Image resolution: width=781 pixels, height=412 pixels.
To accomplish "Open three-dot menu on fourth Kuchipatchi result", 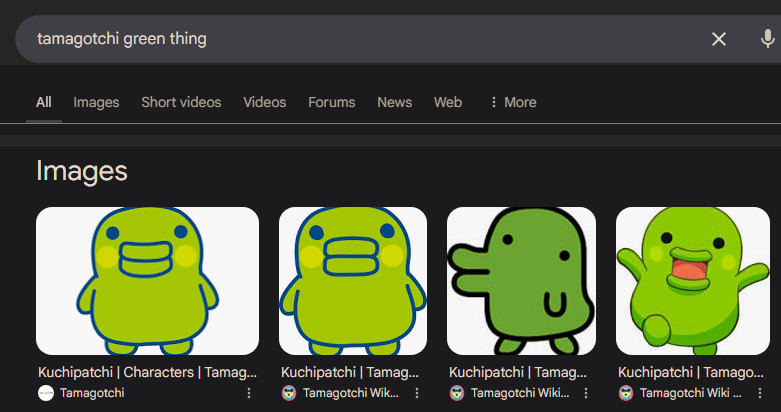I will (760, 393).
